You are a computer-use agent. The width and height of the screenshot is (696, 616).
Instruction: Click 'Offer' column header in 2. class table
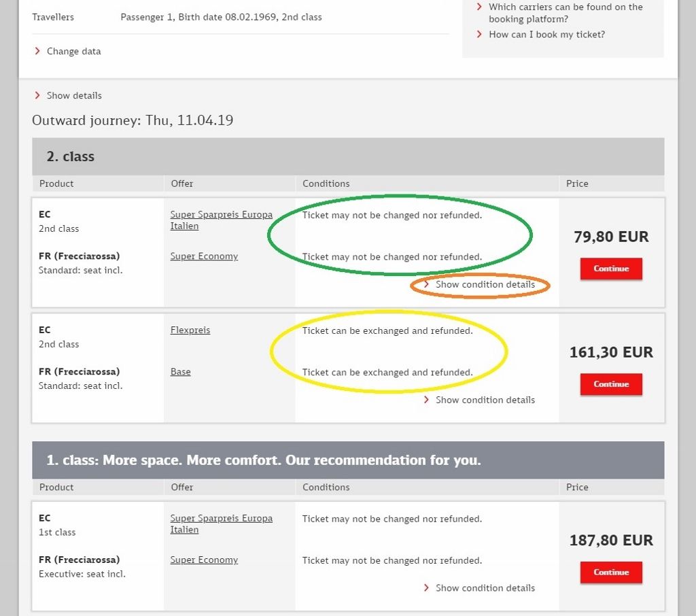point(182,184)
